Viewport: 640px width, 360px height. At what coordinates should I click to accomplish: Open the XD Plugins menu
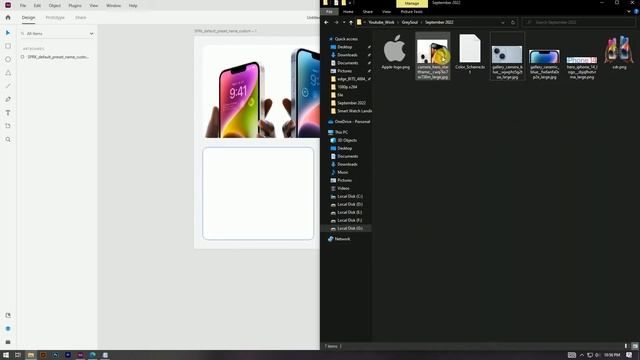75,6
